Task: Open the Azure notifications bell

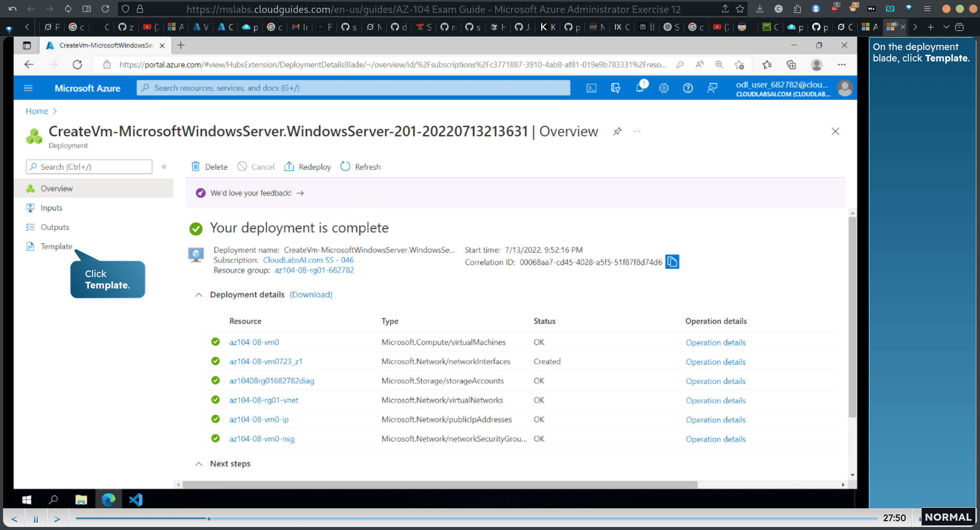Action: [640, 87]
